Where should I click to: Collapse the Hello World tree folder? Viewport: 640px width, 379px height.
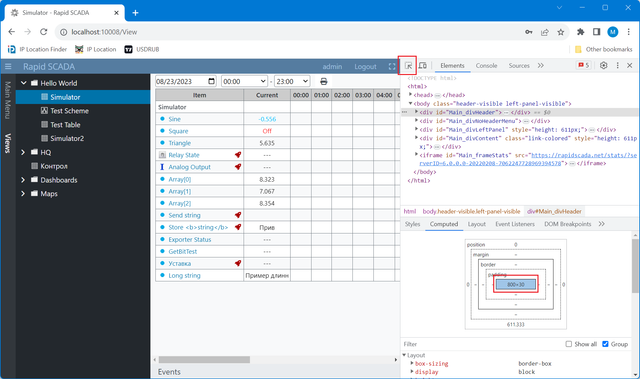(x=24, y=83)
